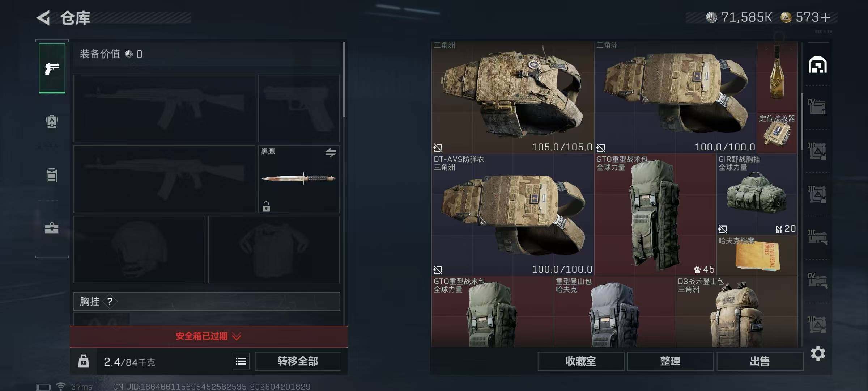Click the 出售 sell button

pos(759,361)
